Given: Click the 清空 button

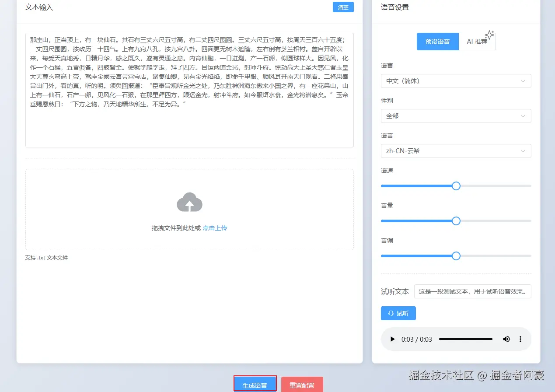Looking at the screenshot, I should tap(343, 7).
